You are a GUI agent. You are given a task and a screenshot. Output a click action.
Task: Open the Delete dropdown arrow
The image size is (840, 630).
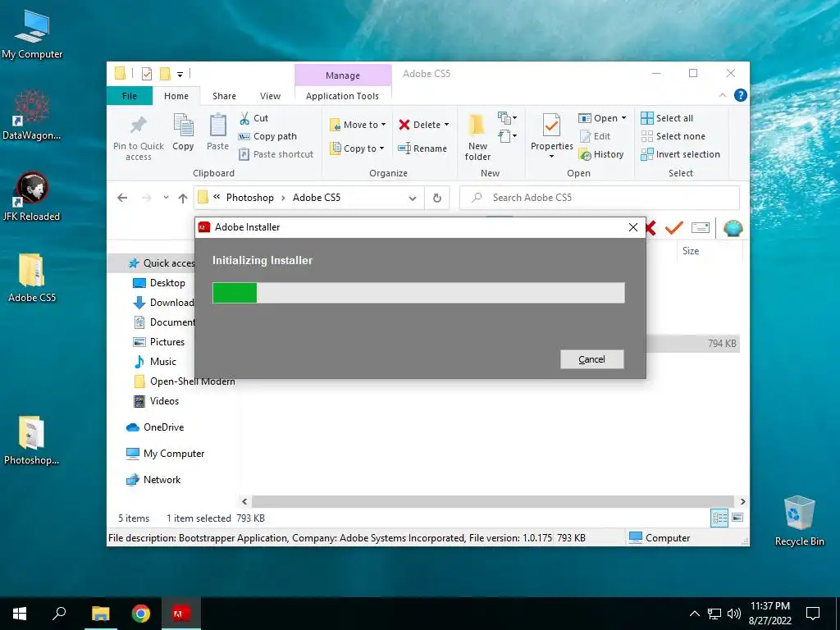(446, 125)
